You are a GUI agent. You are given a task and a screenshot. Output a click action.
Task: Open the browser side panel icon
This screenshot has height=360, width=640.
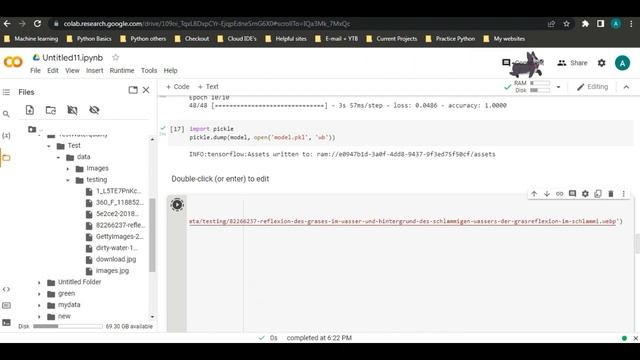[x=600, y=24]
